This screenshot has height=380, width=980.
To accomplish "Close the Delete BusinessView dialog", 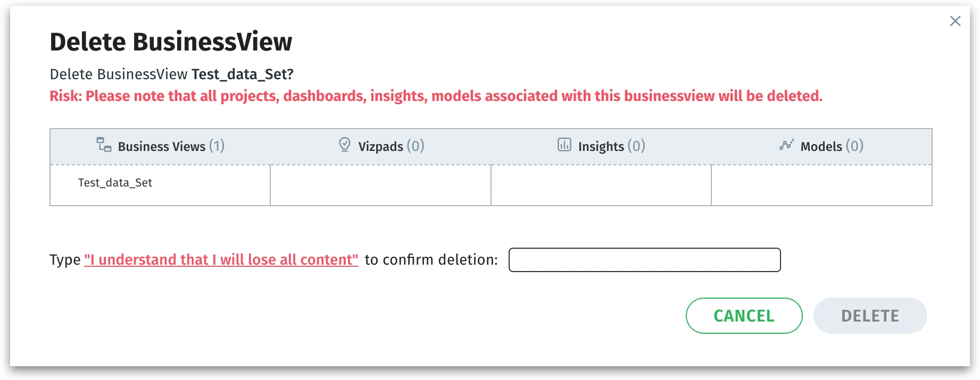I will [955, 21].
